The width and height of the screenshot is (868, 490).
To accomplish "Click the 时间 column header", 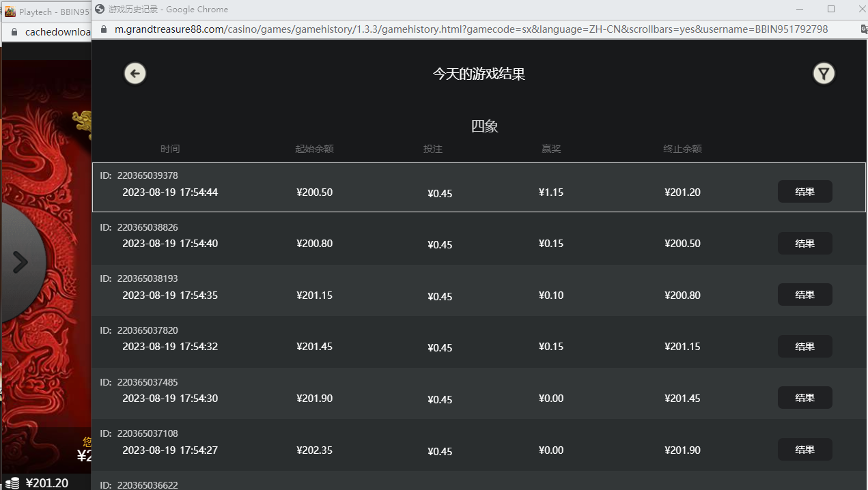I will point(170,149).
